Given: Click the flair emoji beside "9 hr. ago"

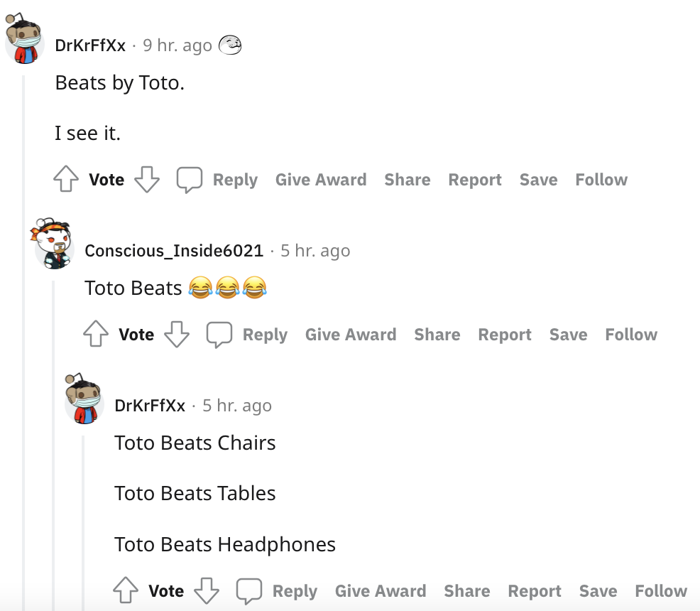Looking at the screenshot, I should pyautogui.click(x=230, y=45).
